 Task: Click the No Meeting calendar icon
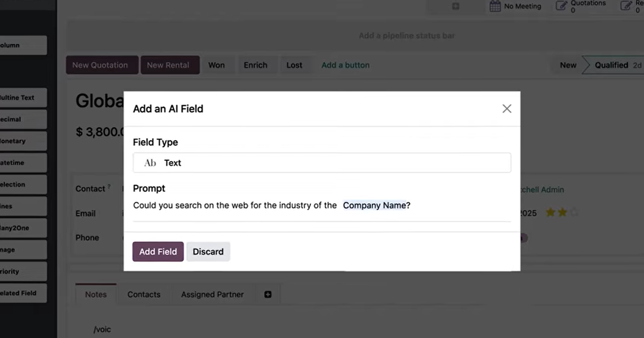pyautogui.click(x=495, y=6)
